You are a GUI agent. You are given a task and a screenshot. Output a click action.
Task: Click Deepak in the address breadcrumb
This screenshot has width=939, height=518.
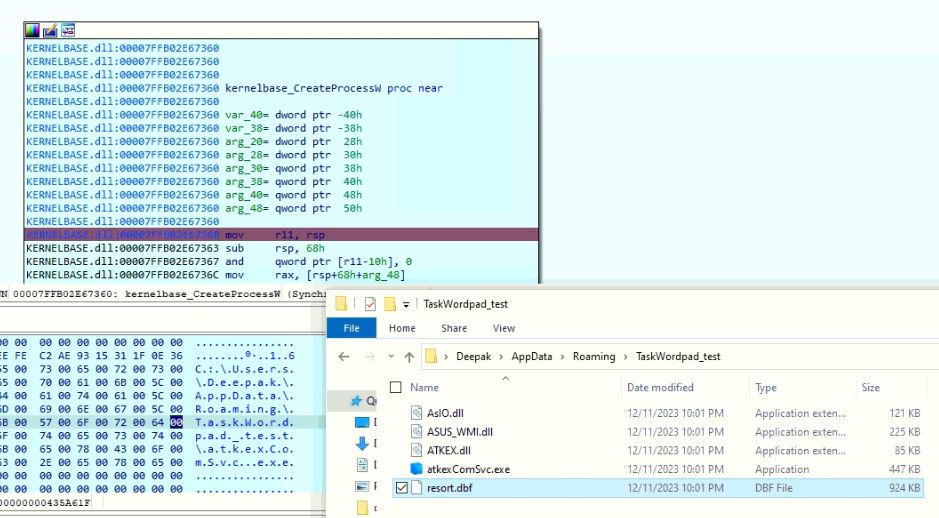pyautogui.click(x=473, y=356)
